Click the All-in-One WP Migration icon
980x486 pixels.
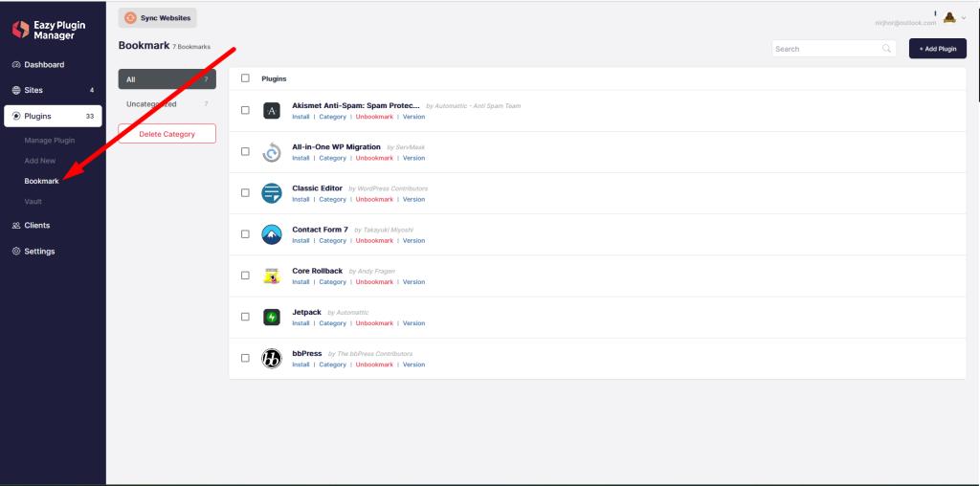(271, 152)
